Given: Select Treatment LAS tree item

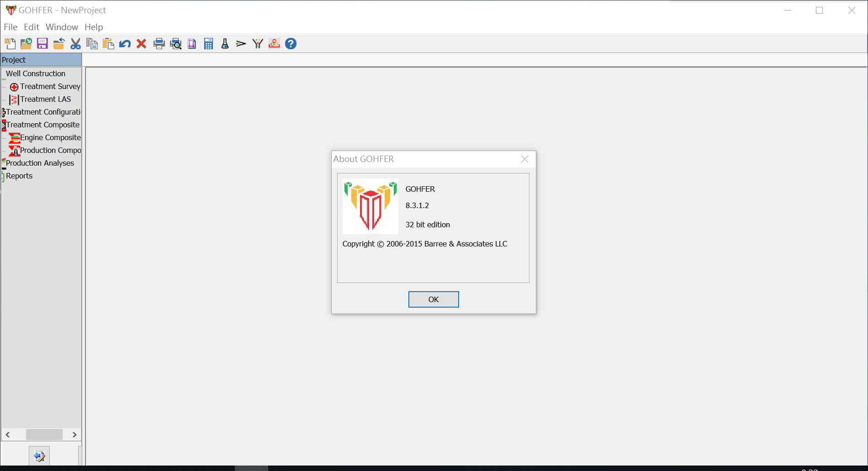Looking at the screenshot, I should 46,99.
